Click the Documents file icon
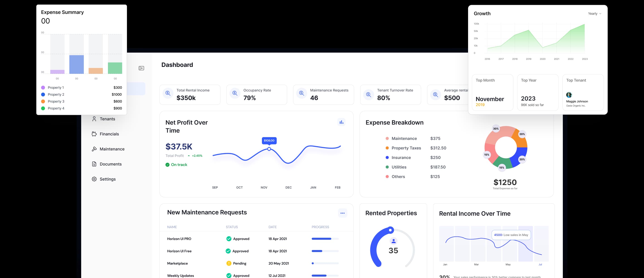644x278 pixels. click(x=94, y=164)
